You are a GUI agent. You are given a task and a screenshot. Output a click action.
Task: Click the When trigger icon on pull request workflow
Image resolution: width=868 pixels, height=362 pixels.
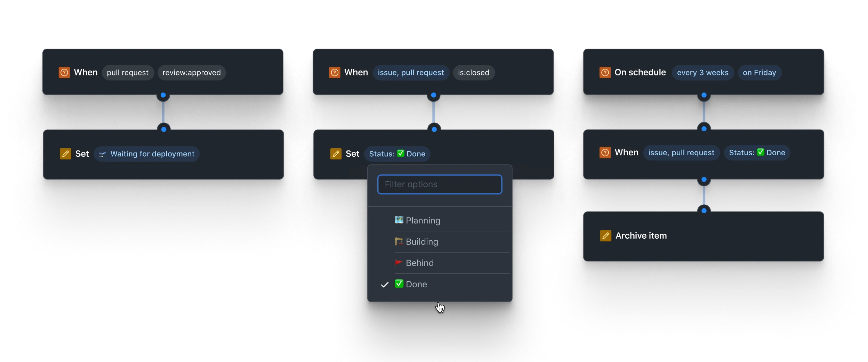pos(64,72)
